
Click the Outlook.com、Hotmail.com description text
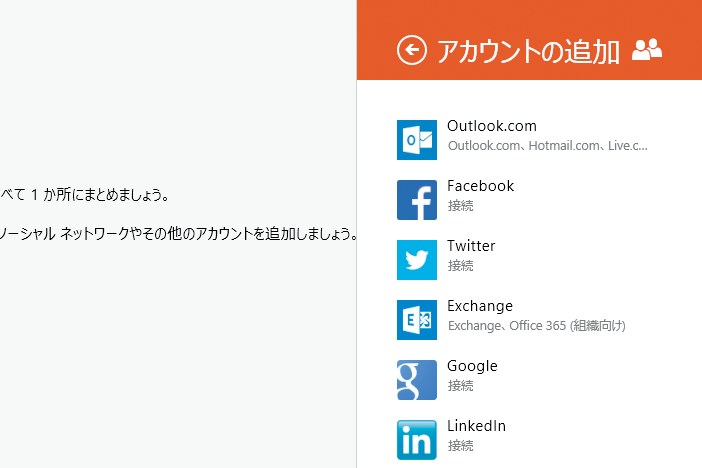(x=548, y=146)
